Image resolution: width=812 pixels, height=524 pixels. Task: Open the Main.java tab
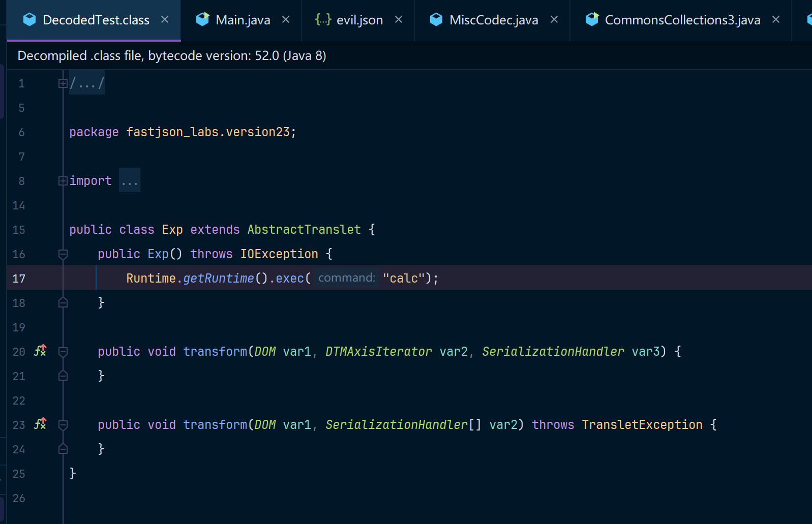click(x=243, y=20)
